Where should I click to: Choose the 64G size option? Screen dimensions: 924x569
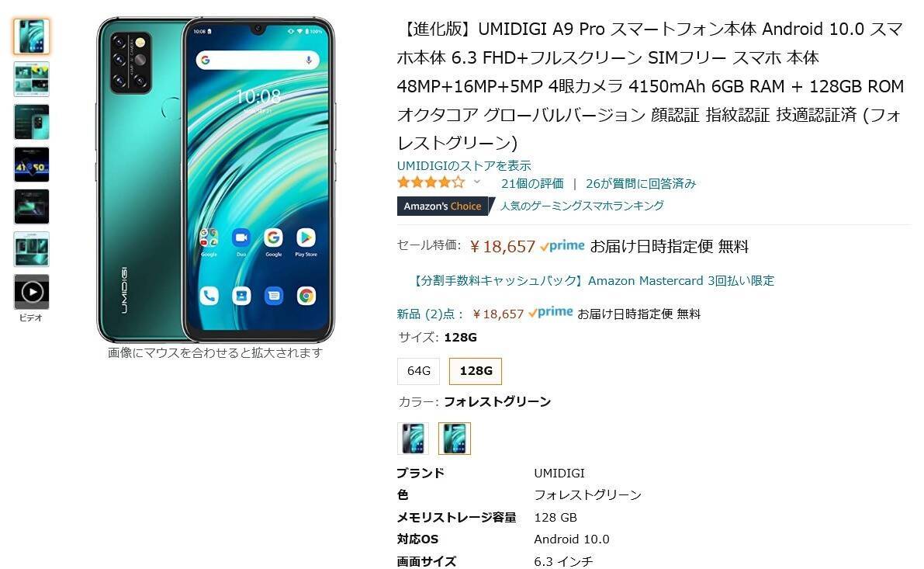pos(418,371)
